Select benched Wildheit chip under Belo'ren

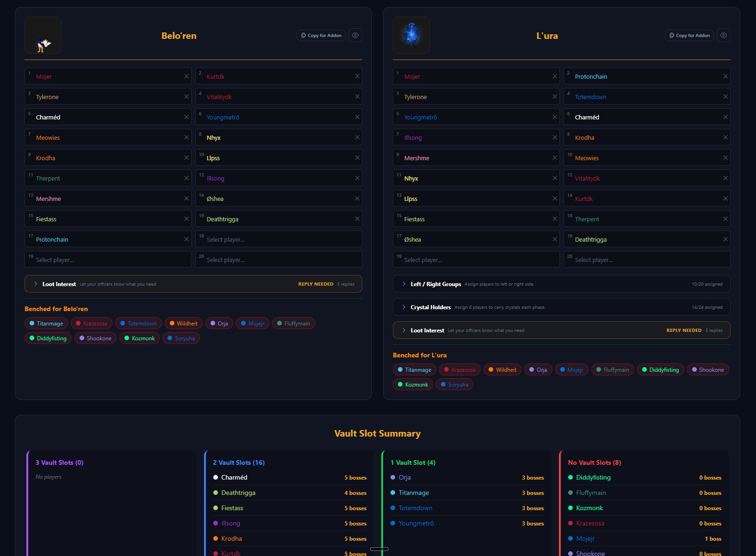[x=184, y=324]
